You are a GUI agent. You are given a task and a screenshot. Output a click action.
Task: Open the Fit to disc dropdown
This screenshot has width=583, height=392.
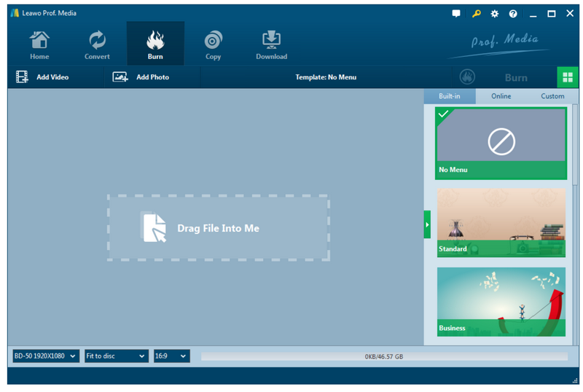click(x=116, y=356)
